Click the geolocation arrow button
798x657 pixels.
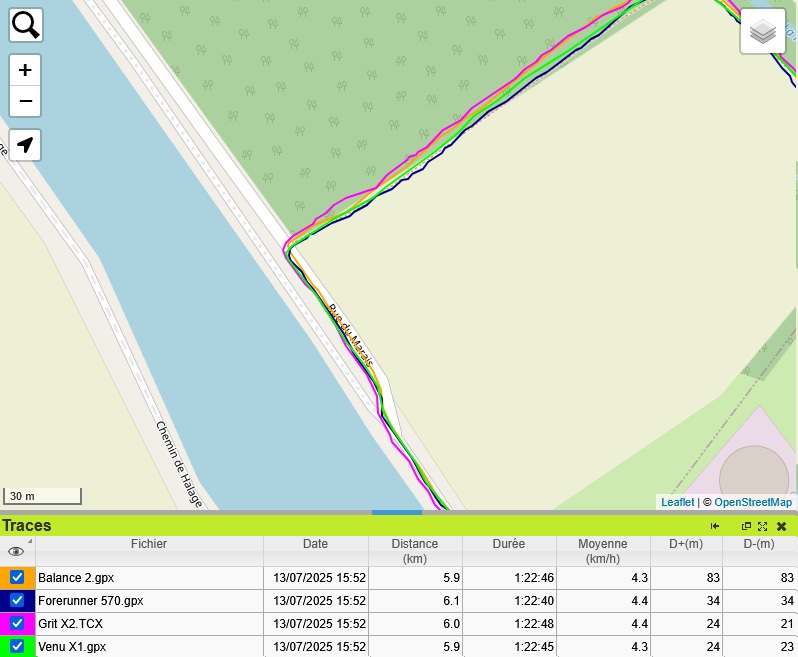coord(25,145)
